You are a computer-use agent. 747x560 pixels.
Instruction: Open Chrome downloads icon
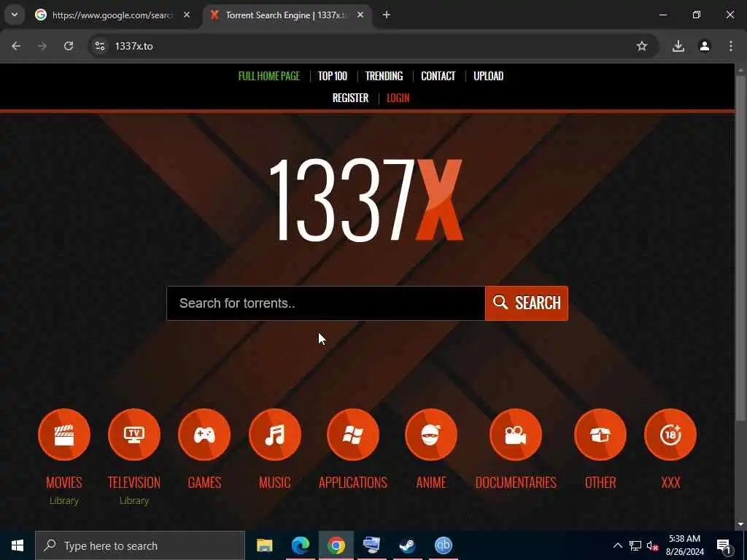(678, 46)
